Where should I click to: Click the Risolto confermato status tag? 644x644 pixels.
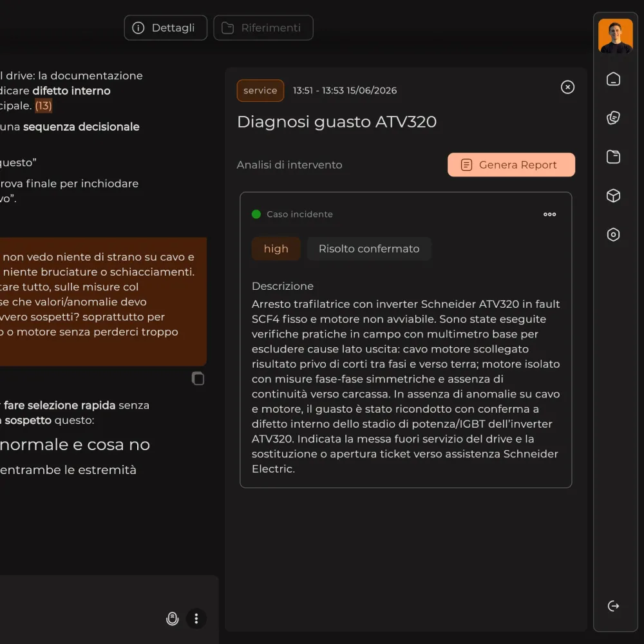click(369, 249)
